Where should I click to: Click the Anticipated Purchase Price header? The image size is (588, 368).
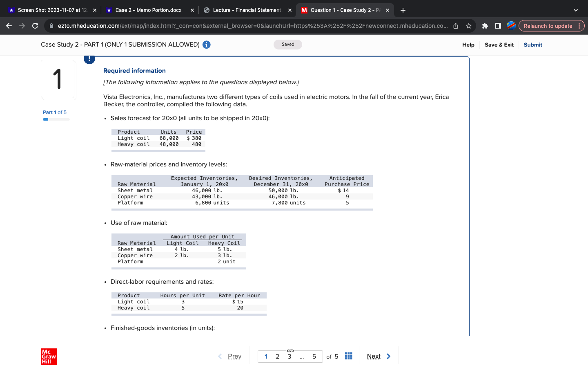(x=347, y=181)
